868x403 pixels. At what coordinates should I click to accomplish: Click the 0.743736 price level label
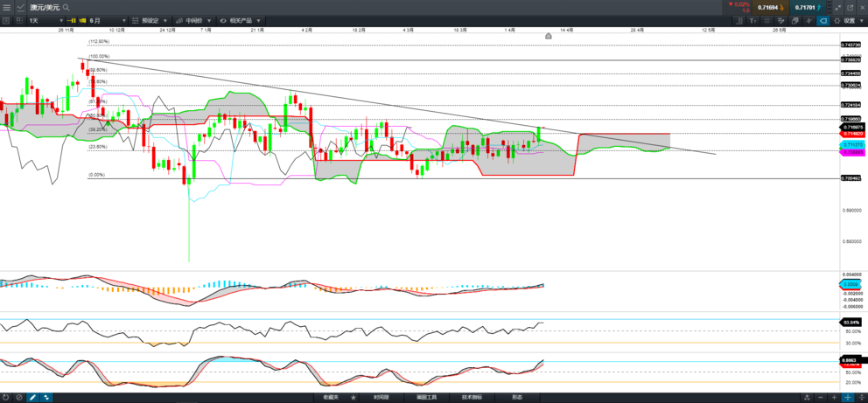[x=850, y=45]
